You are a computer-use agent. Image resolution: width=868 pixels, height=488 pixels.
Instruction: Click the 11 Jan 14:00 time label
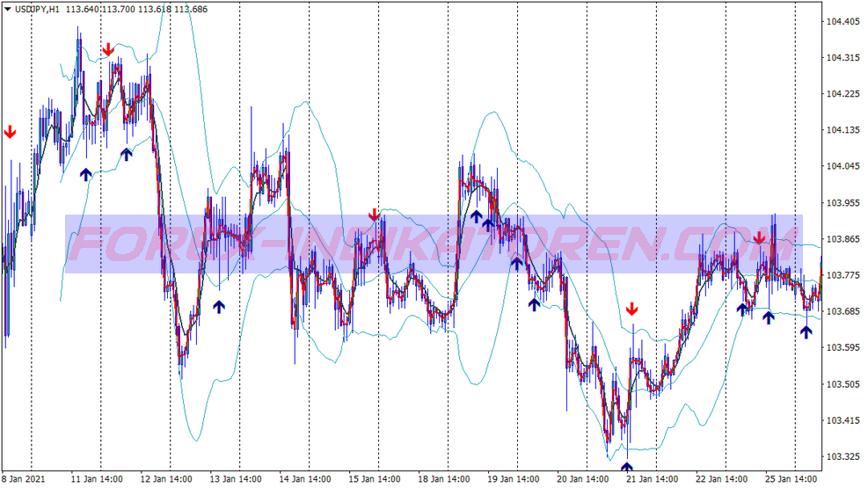(x=97, y=479)
